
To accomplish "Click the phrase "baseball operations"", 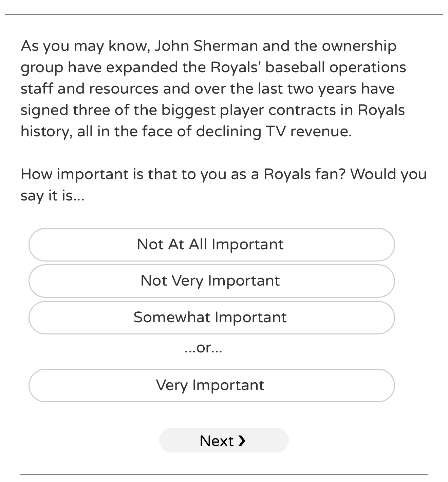I will (x=335, y=68).
